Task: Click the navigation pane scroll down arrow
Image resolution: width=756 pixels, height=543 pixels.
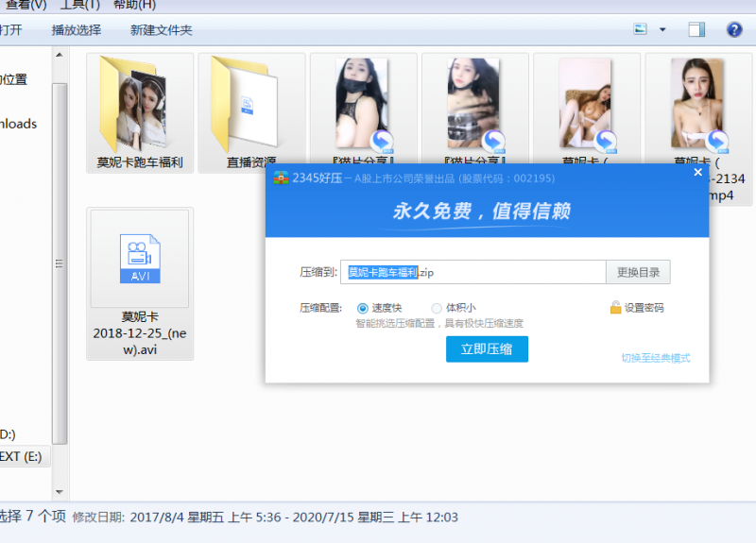Action: click(x=60, y=492)
